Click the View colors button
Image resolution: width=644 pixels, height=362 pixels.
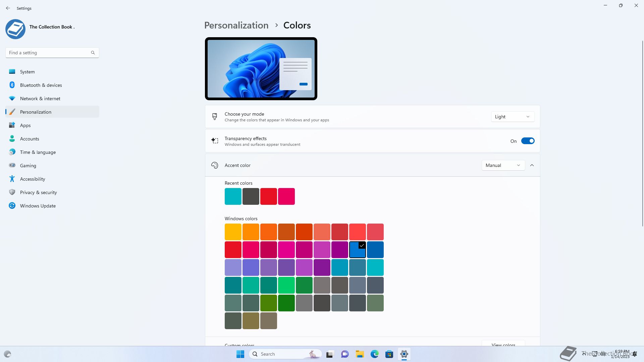point(503,343)
